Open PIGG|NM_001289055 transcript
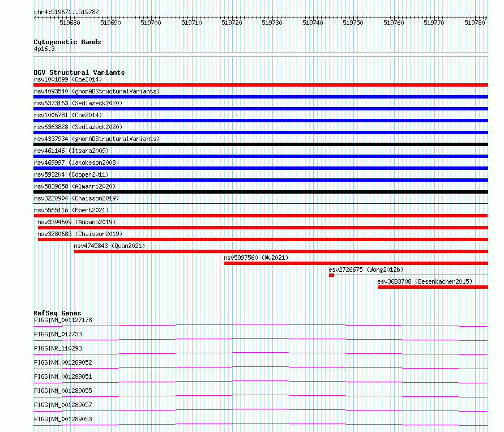The height and width of the screenshot is (432, 504). coord(63,391)
